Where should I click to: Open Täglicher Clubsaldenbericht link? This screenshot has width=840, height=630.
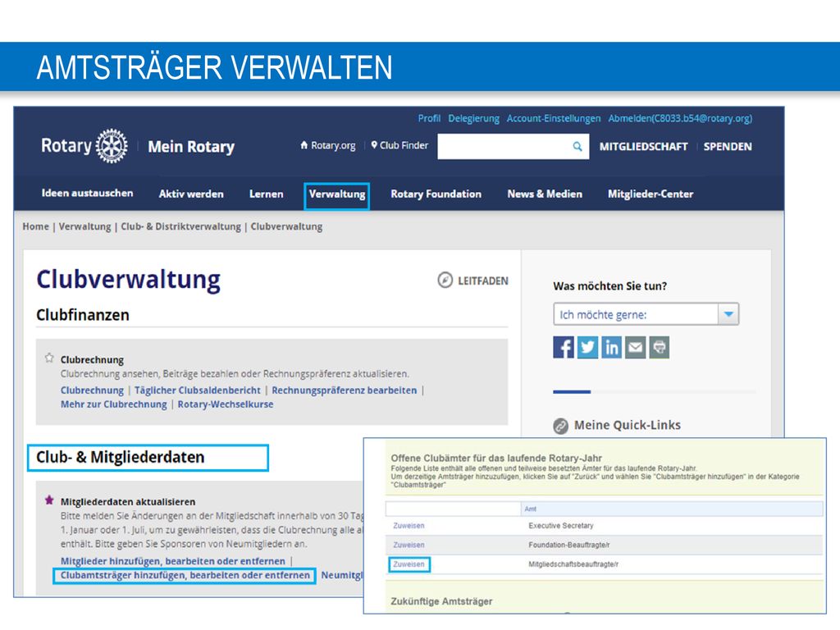(x=197, y=390)
